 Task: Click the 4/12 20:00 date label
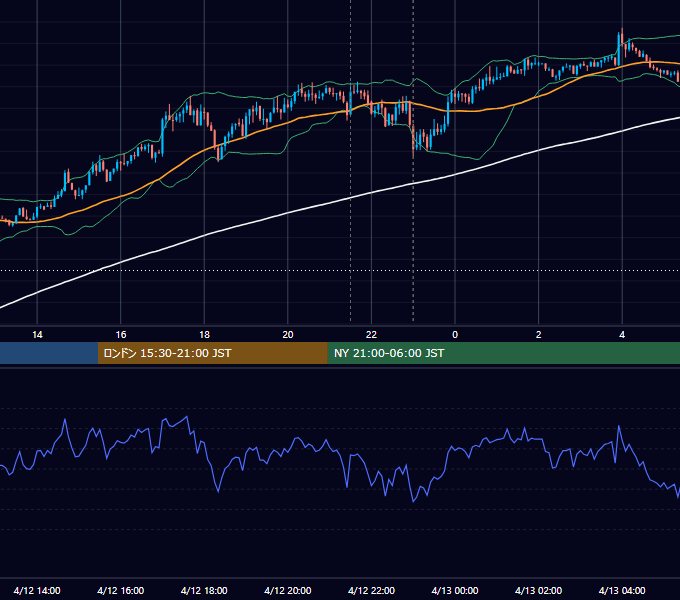tap(288, 590)
